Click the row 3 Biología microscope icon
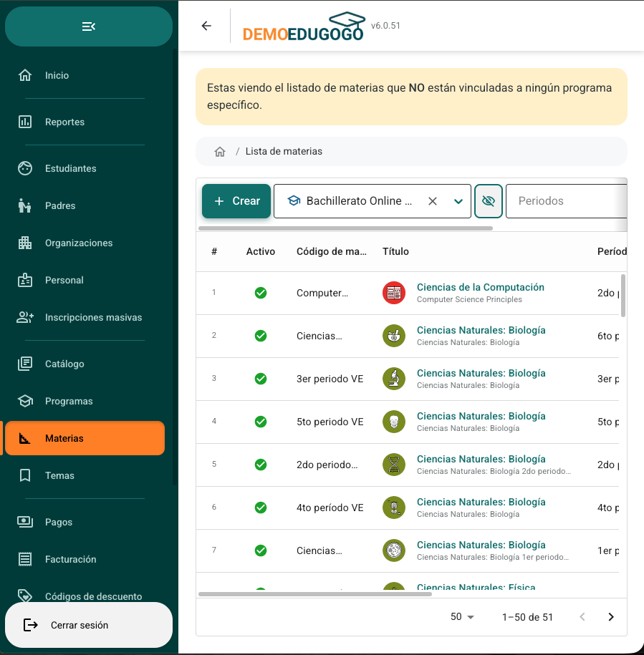Viewport: 644px width, 655px height. 394,379
